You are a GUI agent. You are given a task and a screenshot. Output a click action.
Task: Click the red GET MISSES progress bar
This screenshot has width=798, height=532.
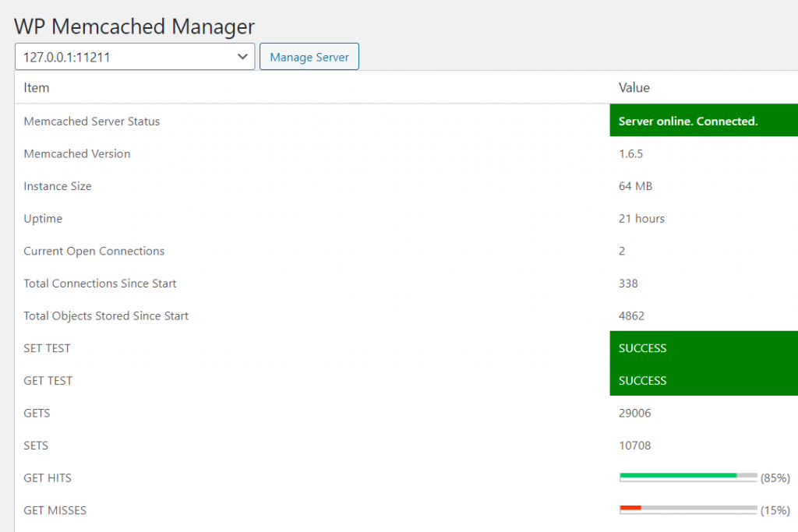pos(630,508)
